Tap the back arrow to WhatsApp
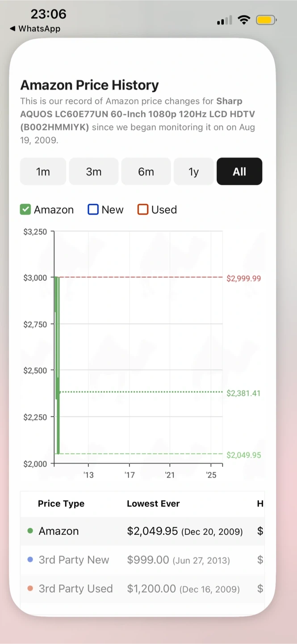This screenshot has width=297, height=644. coord(13,29)
